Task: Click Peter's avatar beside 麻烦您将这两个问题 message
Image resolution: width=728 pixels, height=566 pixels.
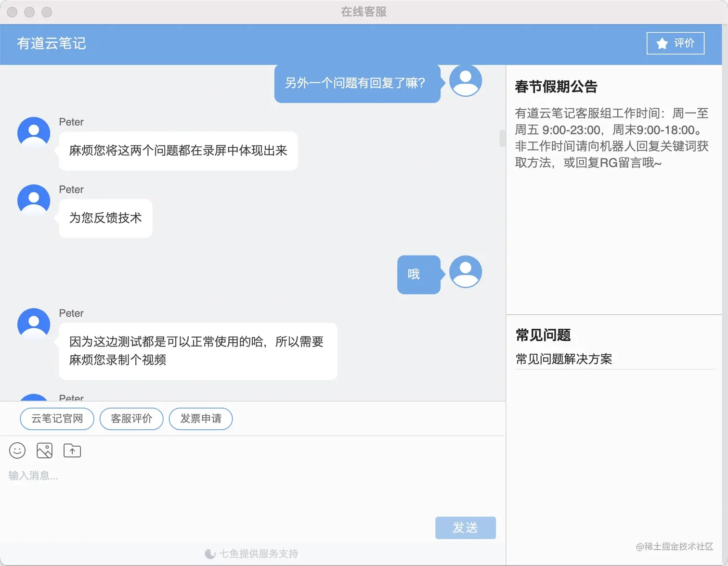Action: click(x=34, y=133)
